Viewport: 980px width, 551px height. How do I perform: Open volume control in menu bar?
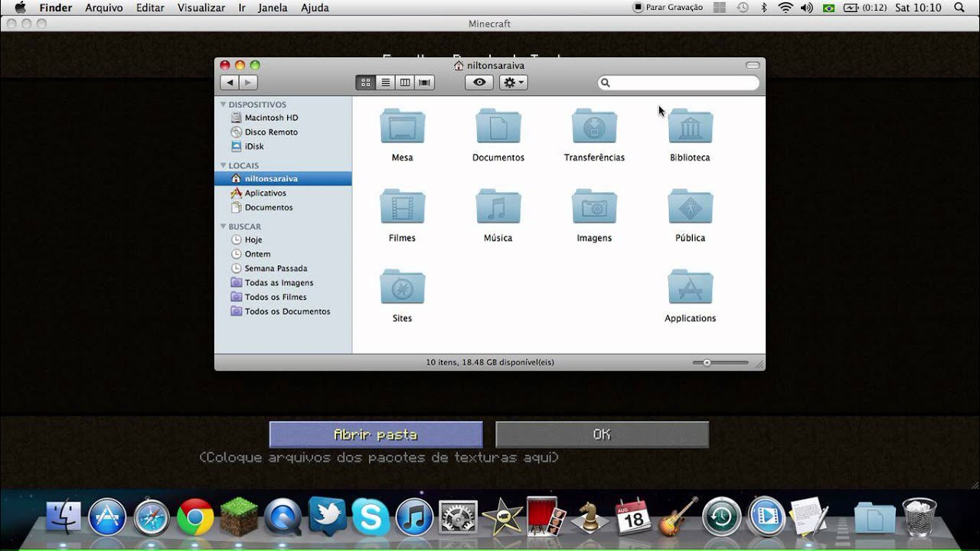(x=806, y=8)
